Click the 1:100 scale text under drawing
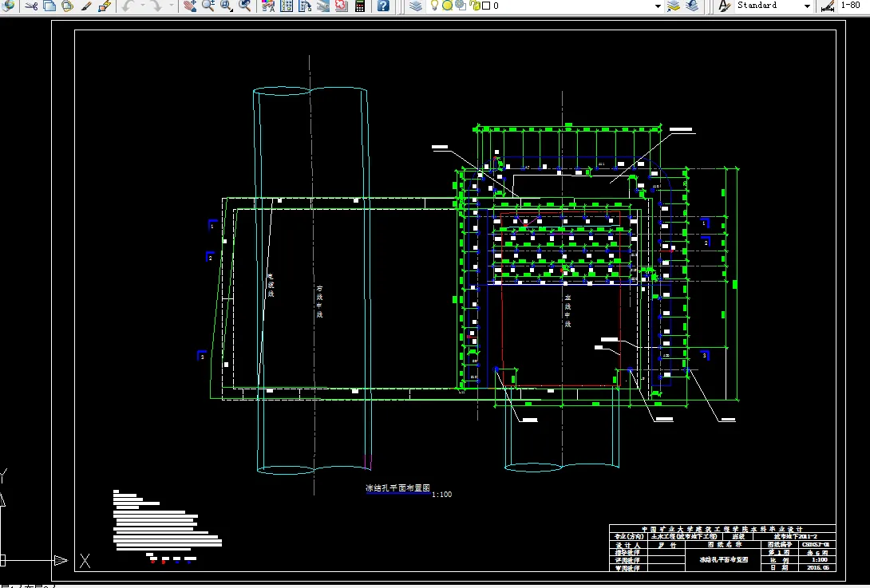Viewport: 870px width, 588px height. click(441, 494)
